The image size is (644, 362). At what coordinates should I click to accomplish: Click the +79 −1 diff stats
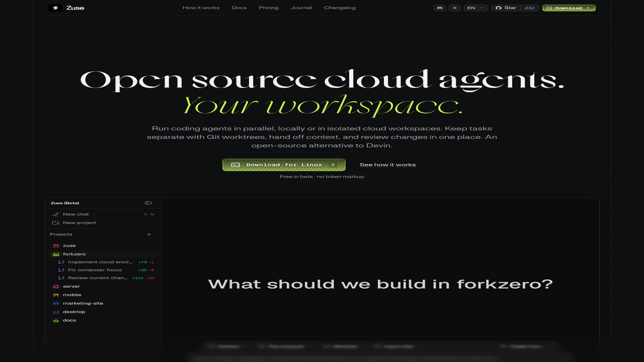(146, 262)
